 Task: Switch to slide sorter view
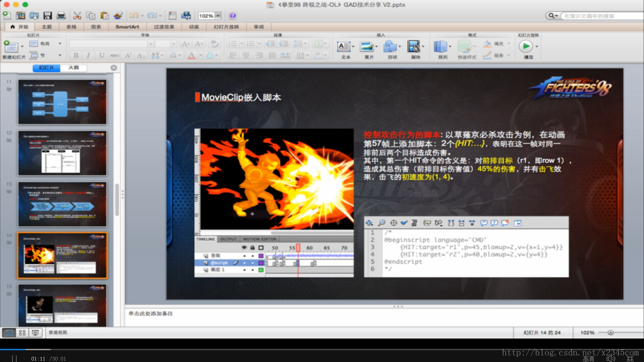click(x=22, y=332)
